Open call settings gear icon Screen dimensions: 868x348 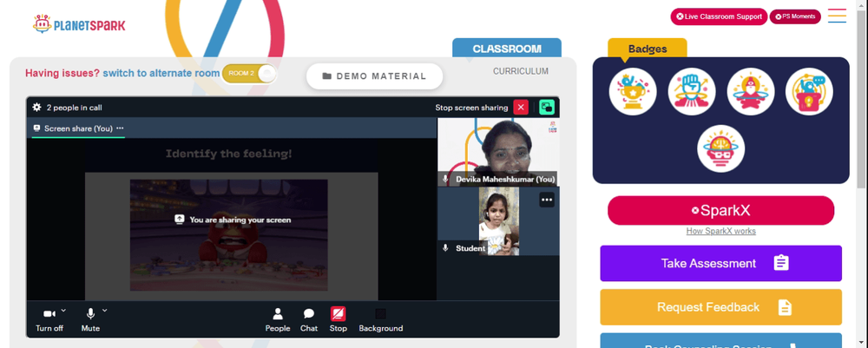37,108
